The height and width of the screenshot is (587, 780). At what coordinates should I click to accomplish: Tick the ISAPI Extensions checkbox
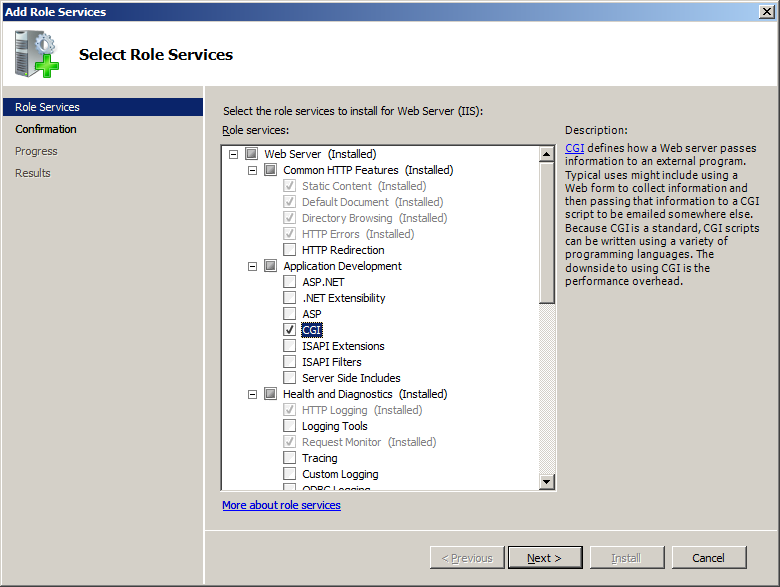coord(290,346)
